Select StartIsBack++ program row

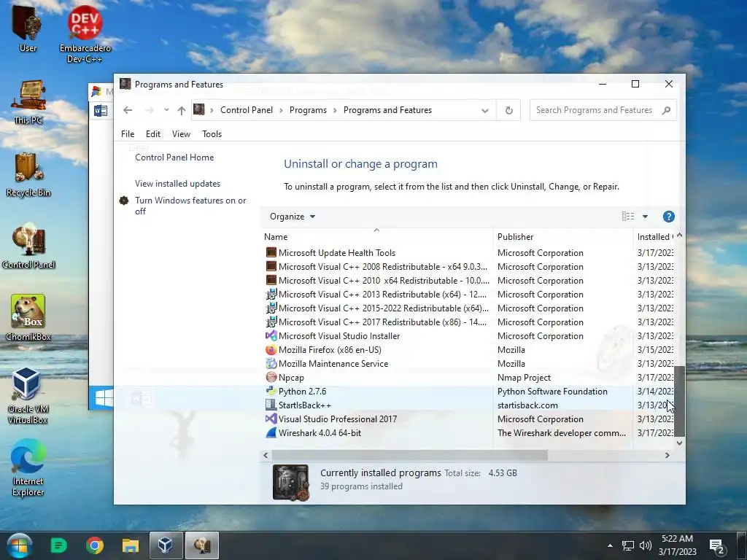point(468,405)
